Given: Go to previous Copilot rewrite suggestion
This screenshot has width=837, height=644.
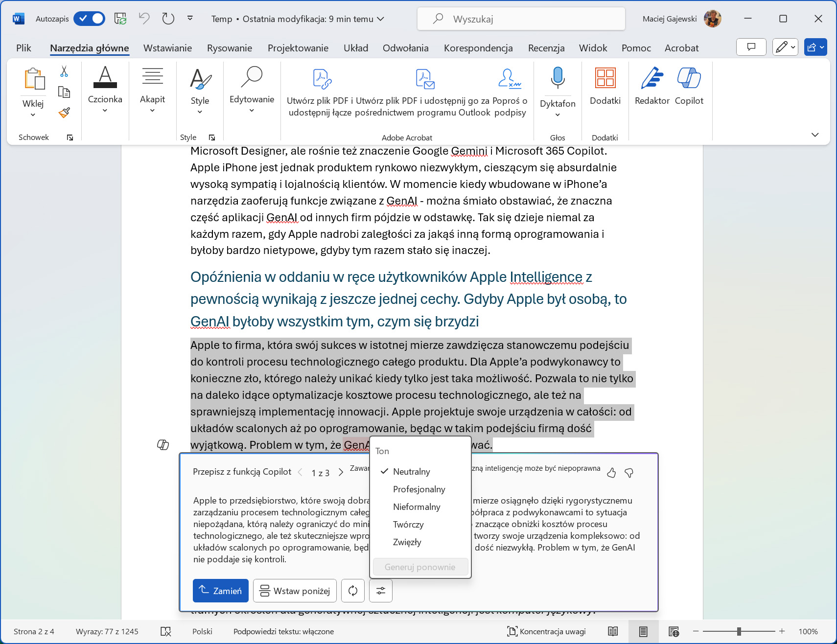Looking at the screenshot, I should (300, 473).
